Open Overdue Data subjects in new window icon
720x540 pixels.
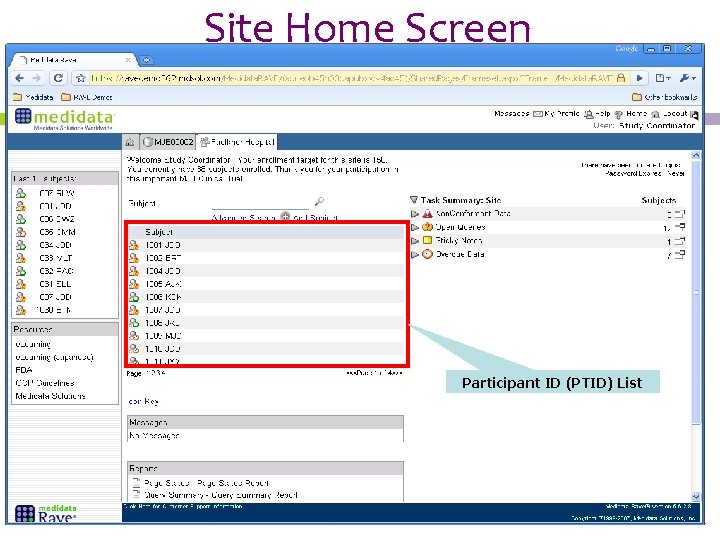click(680, 254)
